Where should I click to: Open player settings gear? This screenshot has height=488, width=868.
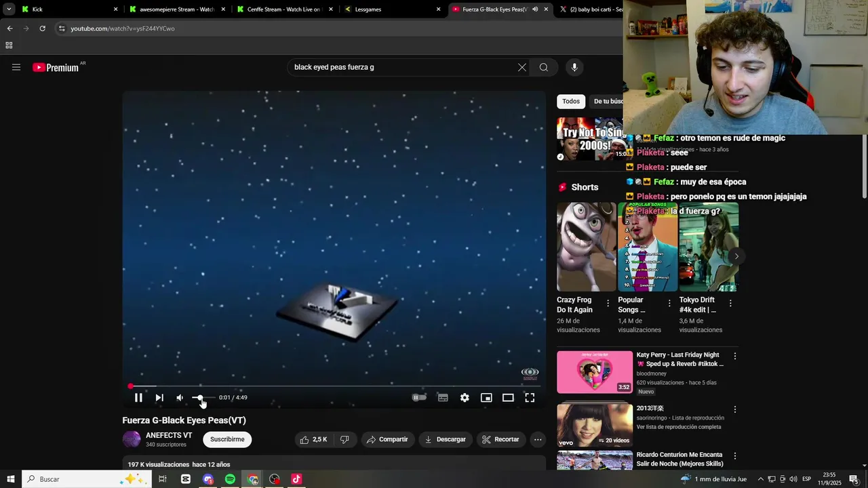click(x=465, y=398)
